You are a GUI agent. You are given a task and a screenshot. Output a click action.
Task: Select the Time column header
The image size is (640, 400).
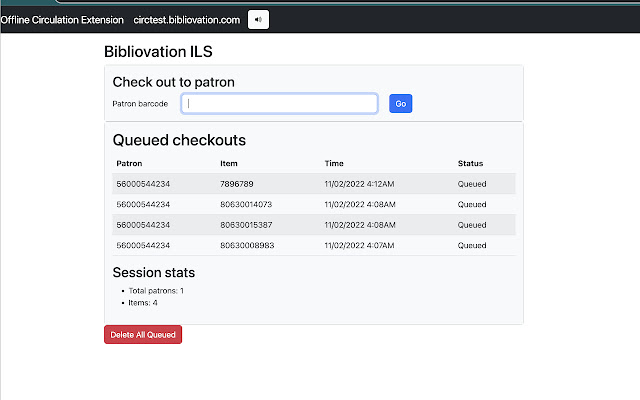tap(334, 163)
